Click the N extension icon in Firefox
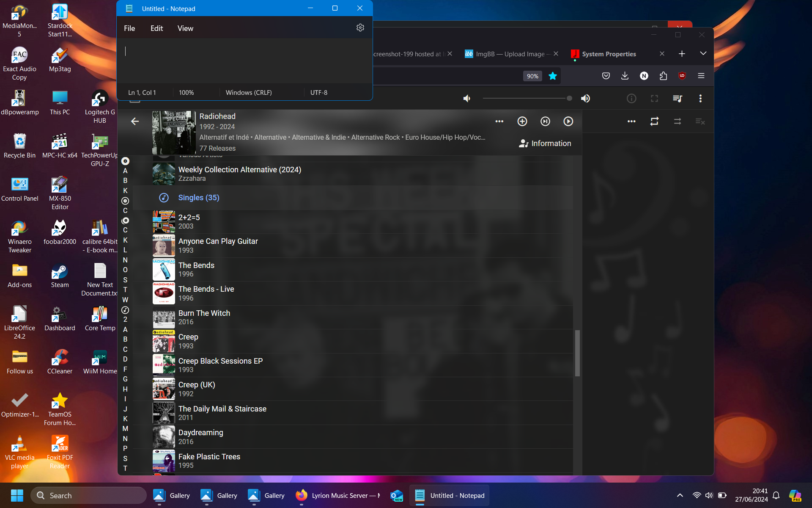The image size is (812, 508). point(644,76)
